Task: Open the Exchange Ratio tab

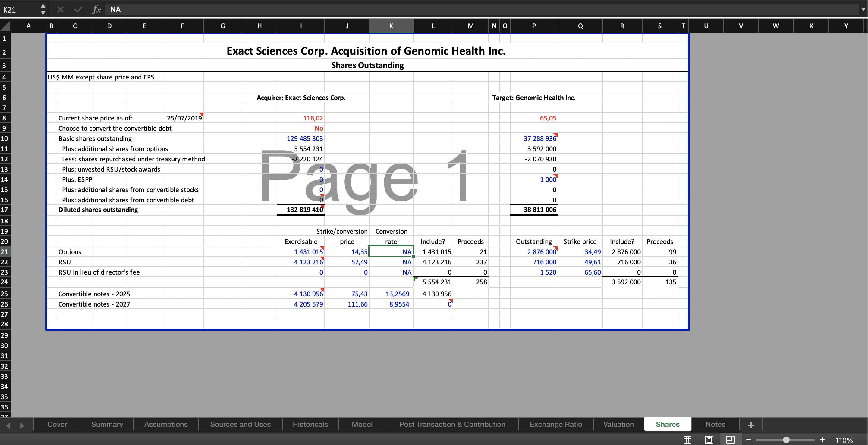Action: [x=556, y=424]
